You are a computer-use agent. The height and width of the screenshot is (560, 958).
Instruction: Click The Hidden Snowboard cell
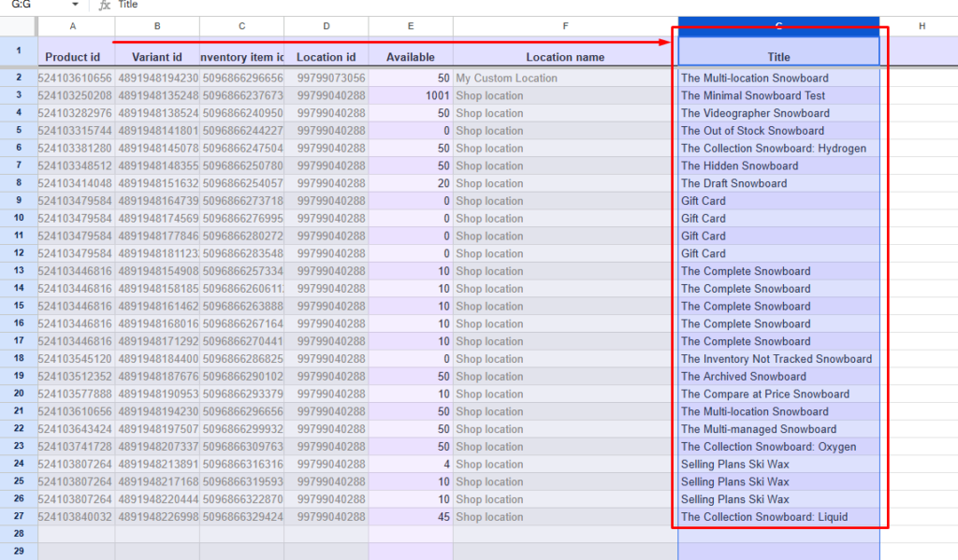779,166
